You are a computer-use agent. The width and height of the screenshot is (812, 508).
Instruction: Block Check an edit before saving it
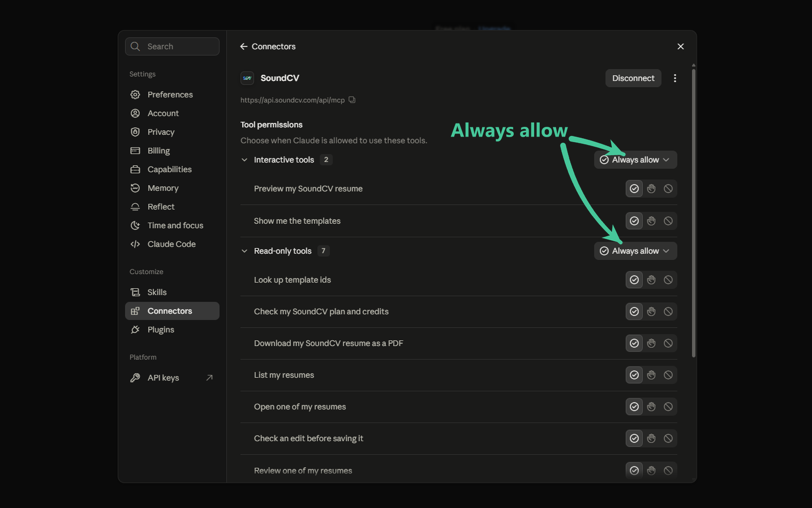pos(668,438)
